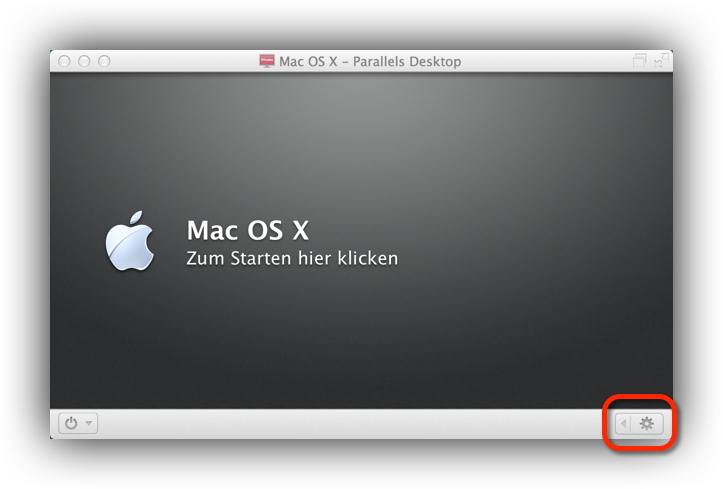Enter full screen mode from title bar

point(662,60)
